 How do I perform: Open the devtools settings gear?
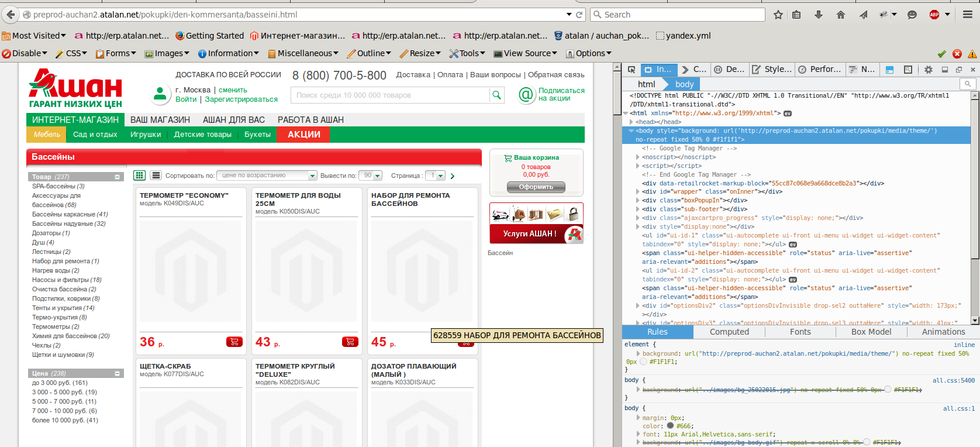929,70
